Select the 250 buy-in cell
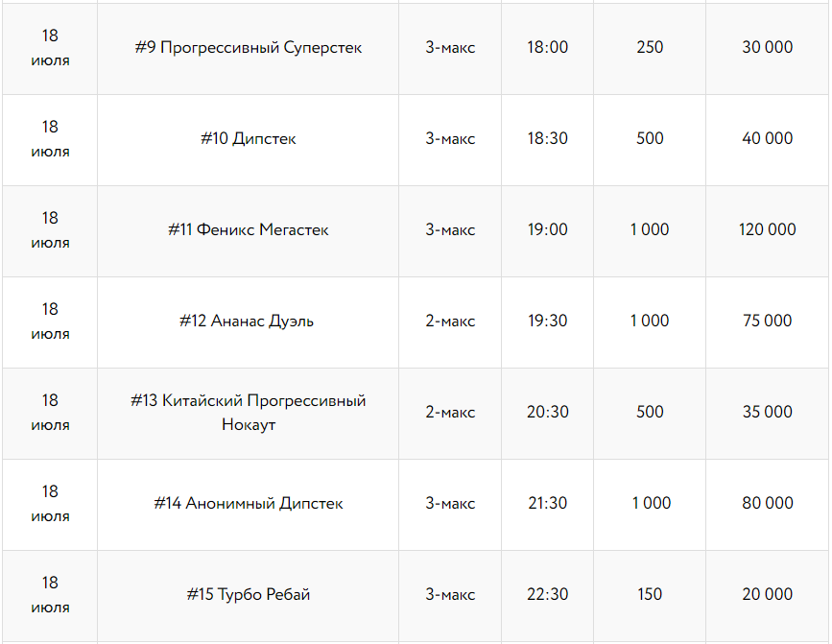The image size is (832, 644). click(x=650, y=47)
